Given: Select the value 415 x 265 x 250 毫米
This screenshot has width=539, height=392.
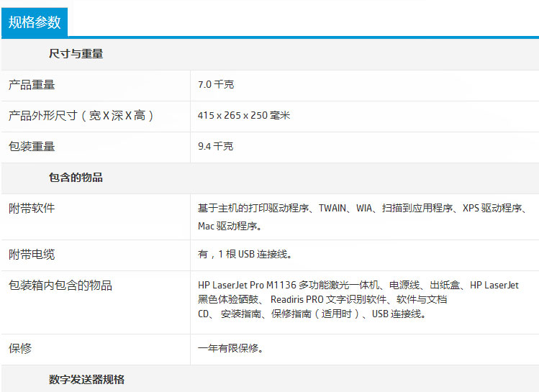Looking at the screenshot, I should 244,115.
